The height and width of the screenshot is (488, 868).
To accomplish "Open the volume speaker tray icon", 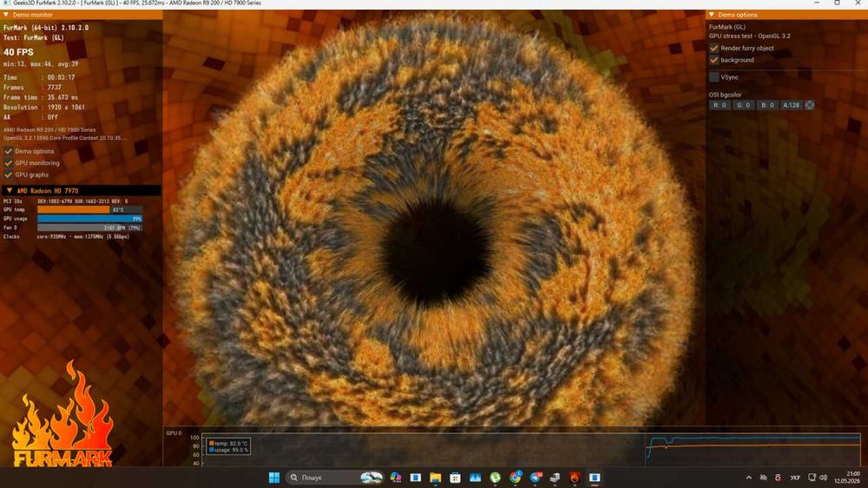I will point(823,478).
